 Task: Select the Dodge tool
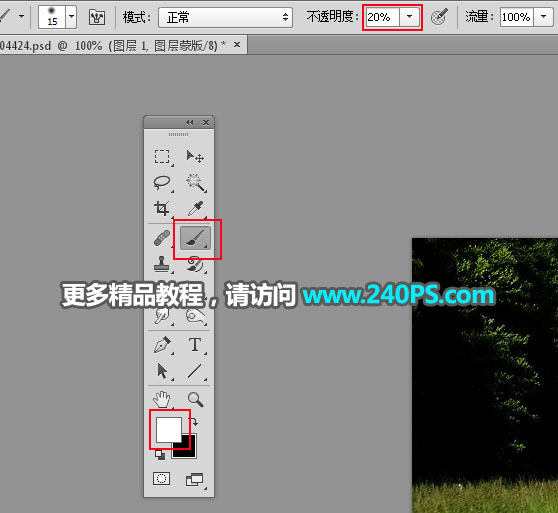click(195, 316)
